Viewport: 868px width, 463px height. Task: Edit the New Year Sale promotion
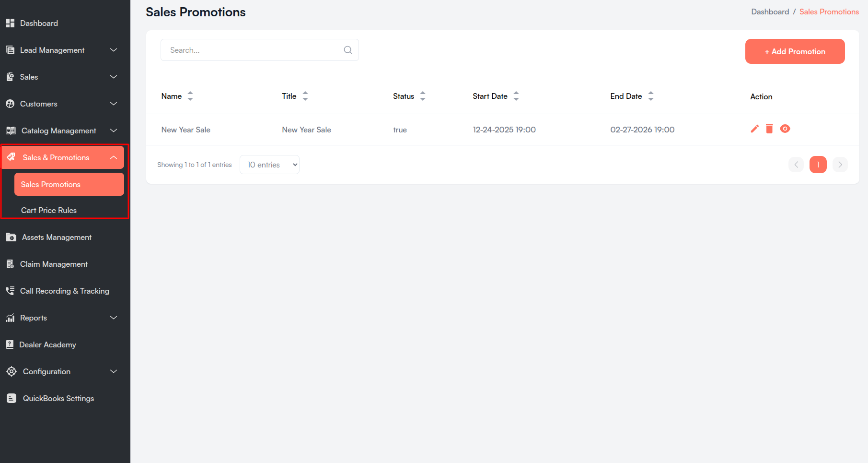pyautogui.click(x=755, y=129)
